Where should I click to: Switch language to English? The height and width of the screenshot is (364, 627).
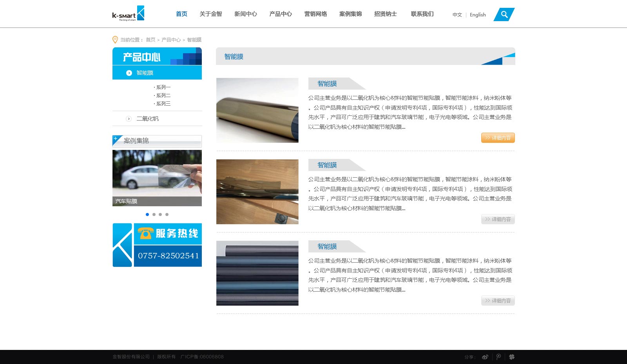[x=478, y=15]
